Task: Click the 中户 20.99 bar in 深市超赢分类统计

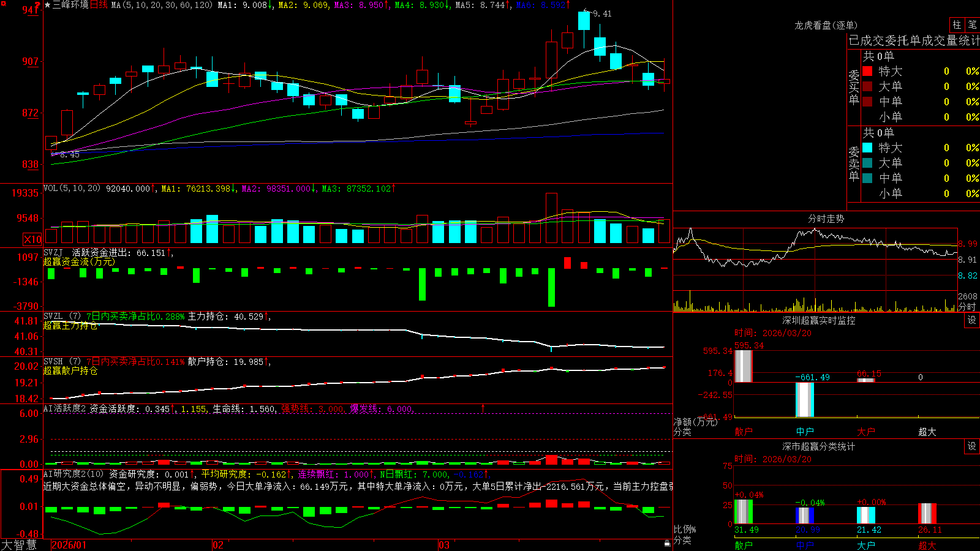Action: [804, 515]
